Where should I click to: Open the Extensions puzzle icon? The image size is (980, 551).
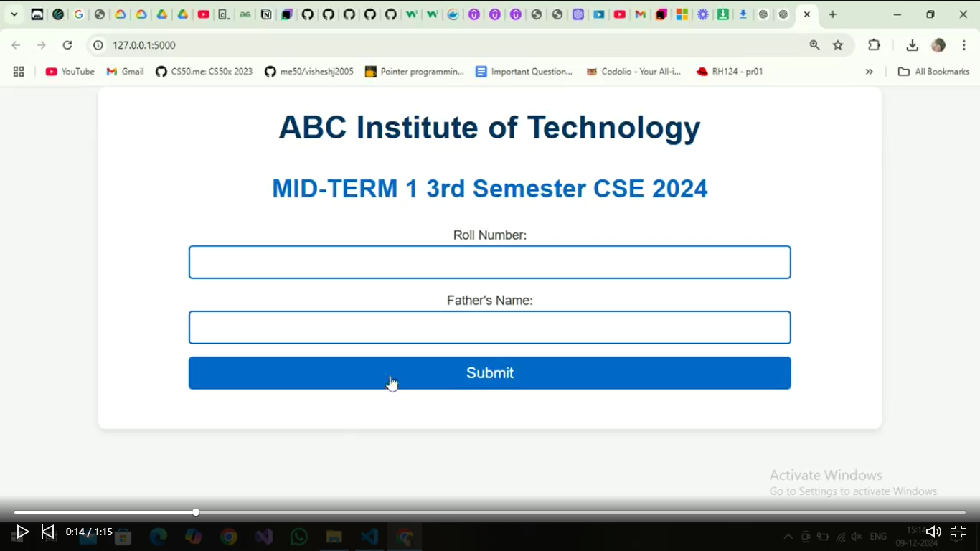coord(874,45)
